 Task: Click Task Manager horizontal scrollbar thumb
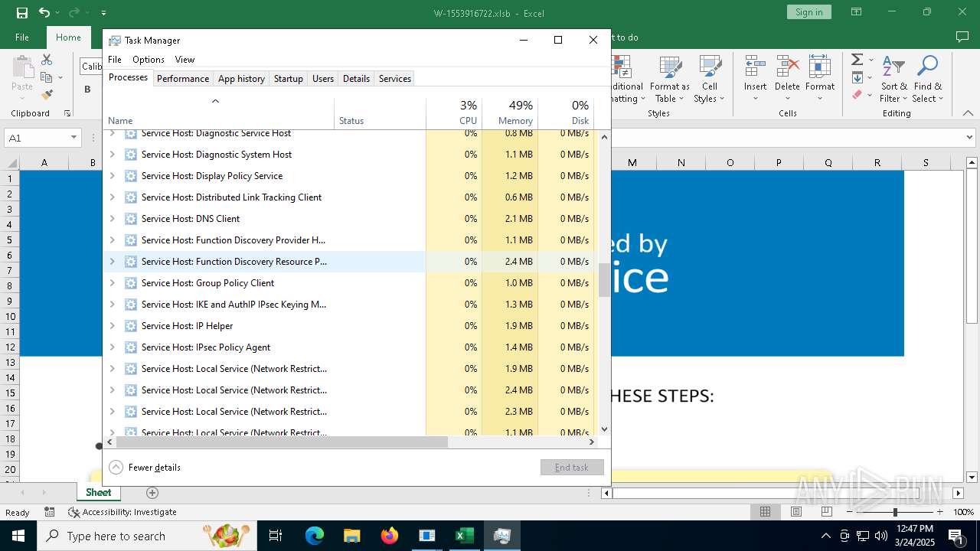[x=282, y=442]
